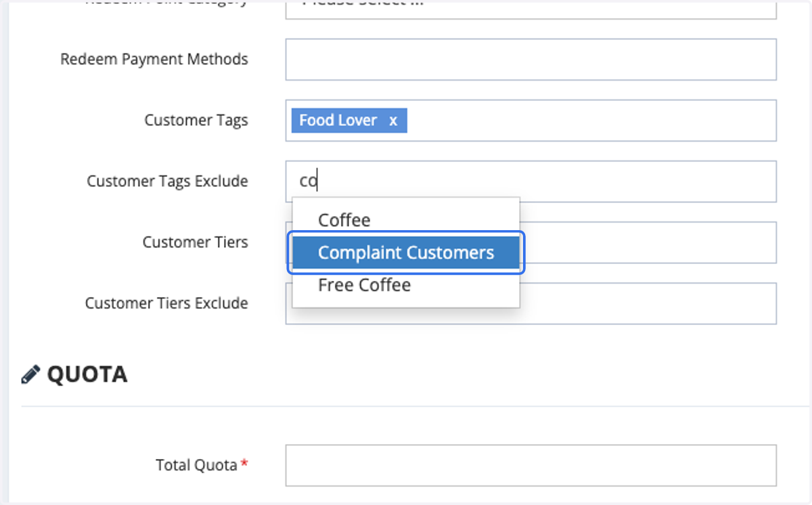Click the Redeem Payment Methods label
Viewport: 812px width, 505px height.
tap(154, 60)
